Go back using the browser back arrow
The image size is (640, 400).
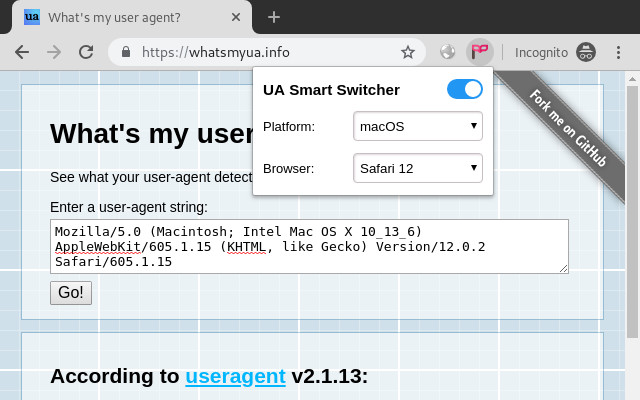pyautogui.click(x=22, y=52)
